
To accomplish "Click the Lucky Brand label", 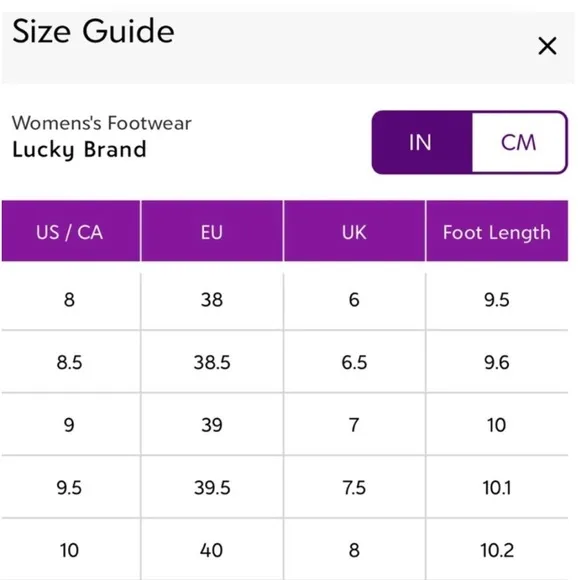I will point(79,150).
